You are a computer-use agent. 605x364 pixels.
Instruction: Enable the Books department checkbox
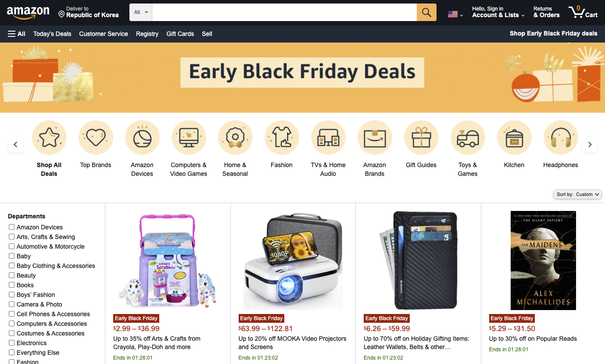point(12,285)
